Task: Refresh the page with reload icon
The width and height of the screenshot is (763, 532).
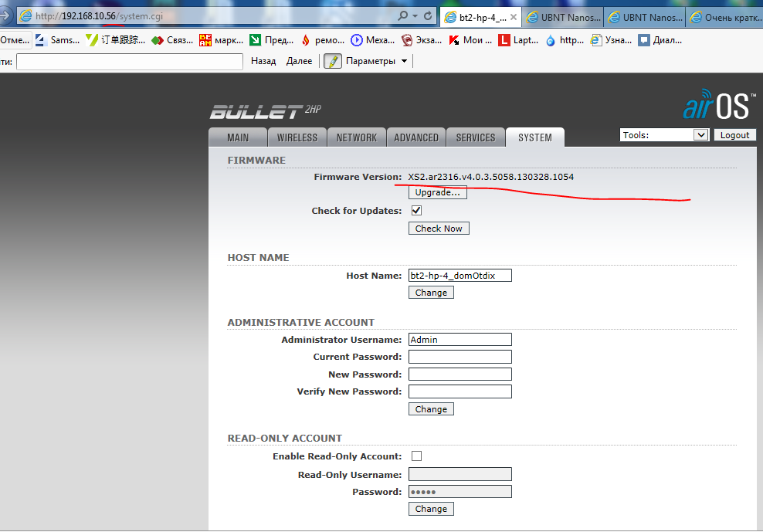Action: tap(428, 15)
